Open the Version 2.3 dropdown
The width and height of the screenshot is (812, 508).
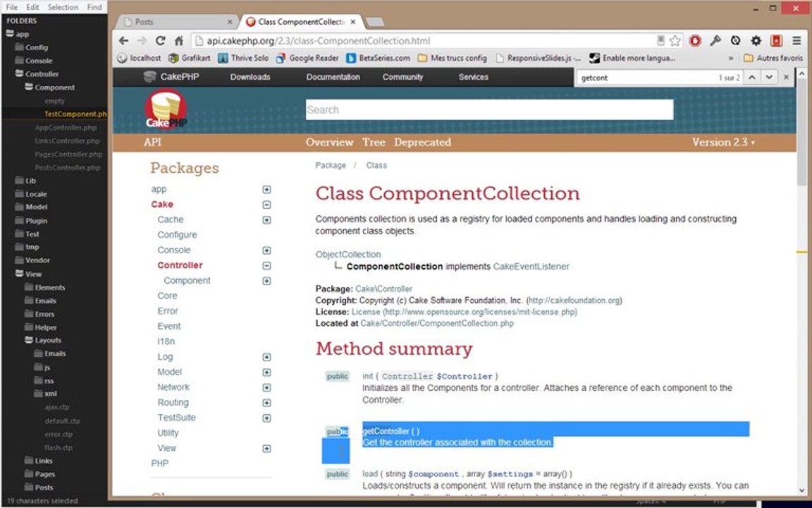pos(723,142)
